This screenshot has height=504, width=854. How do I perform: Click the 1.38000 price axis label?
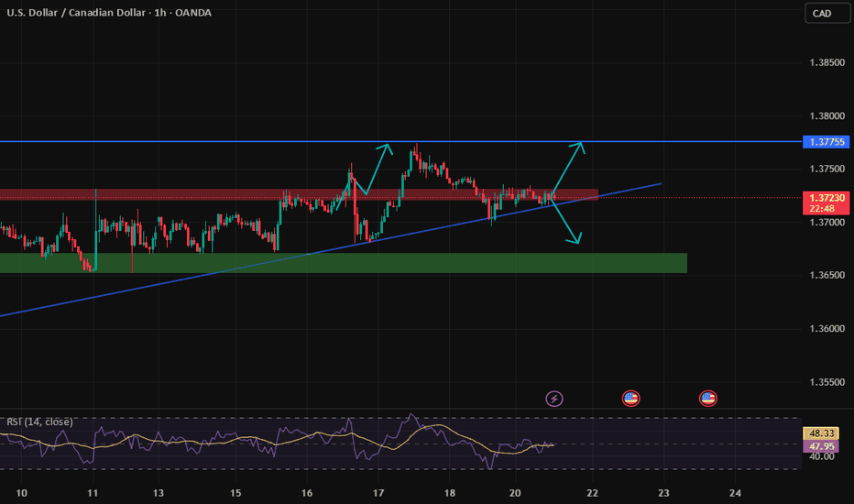[827, 116]
